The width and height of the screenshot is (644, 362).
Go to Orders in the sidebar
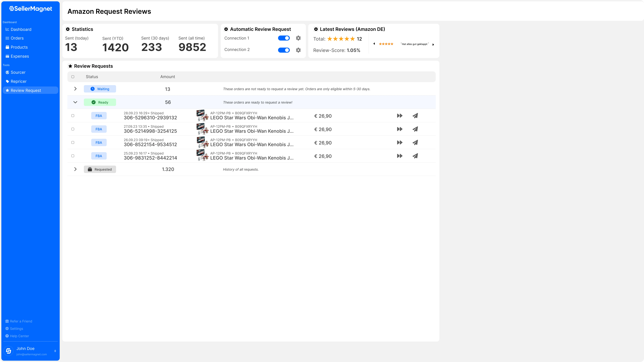17,38
